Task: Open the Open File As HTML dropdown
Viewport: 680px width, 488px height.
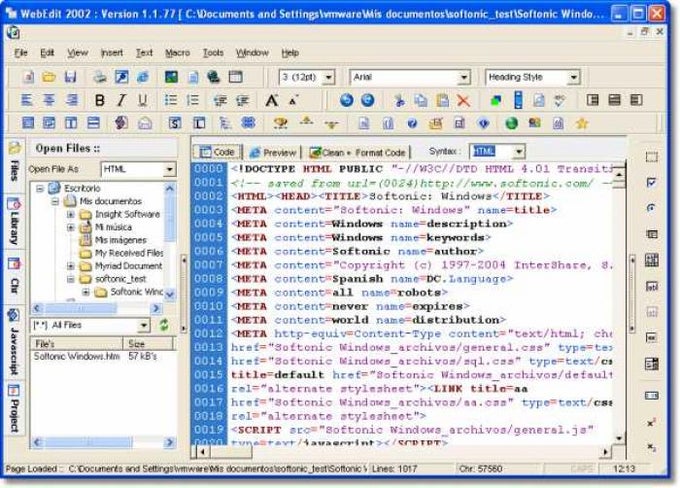Action: [170, 169]
